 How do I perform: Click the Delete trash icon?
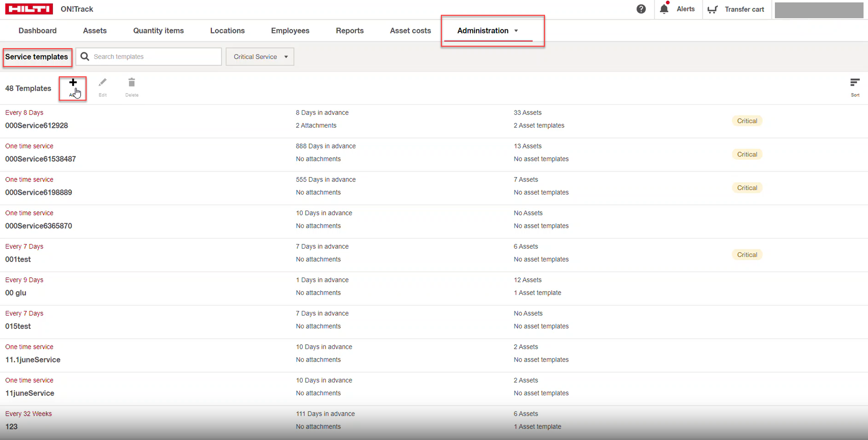[132, 83]
